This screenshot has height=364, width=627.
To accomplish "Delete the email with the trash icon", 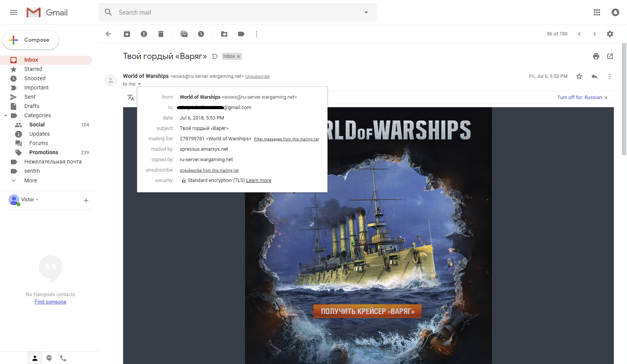I will (x=161, y=34).
